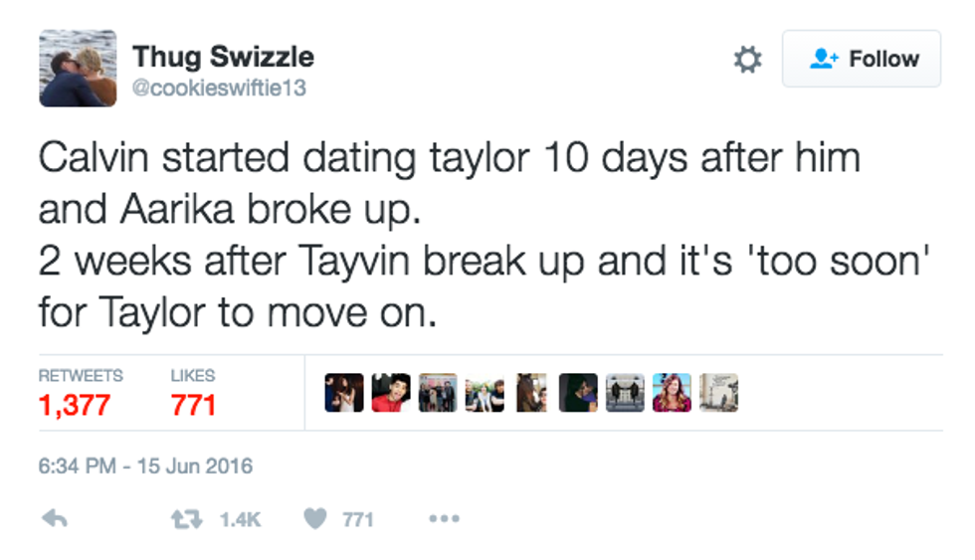Viewport: 975px width, 560px height.
Task: Open the tweet settings gear menu
Action: [747, 60]
